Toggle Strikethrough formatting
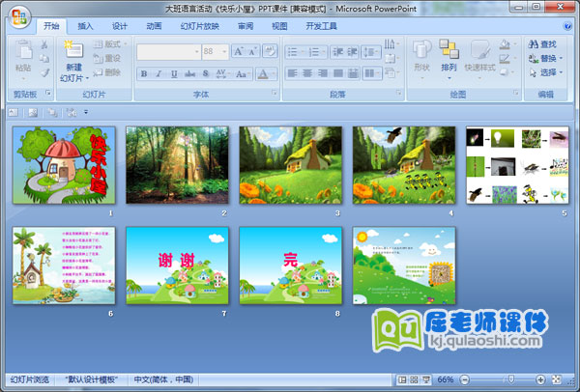The image size is (580, 392). click(x=189, y=74)
